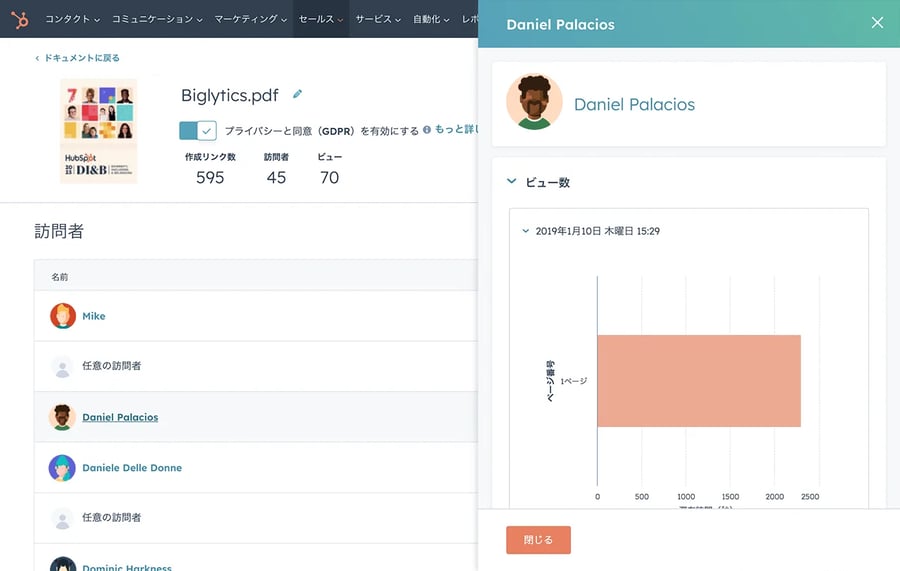
Task: Click the 閉じる button
Action: [538, 540]
